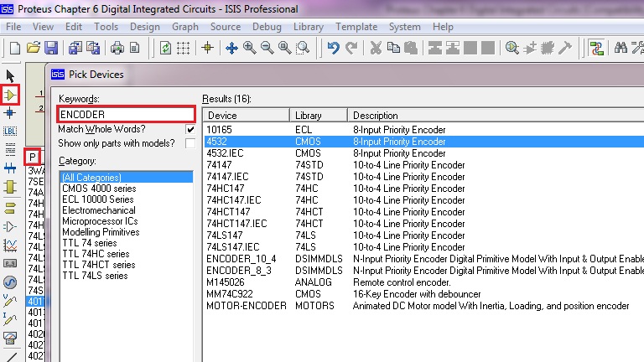Viewport: 644px width, 362px height.
Task: Toggle the grid display icon
Action: click(184, 48)
